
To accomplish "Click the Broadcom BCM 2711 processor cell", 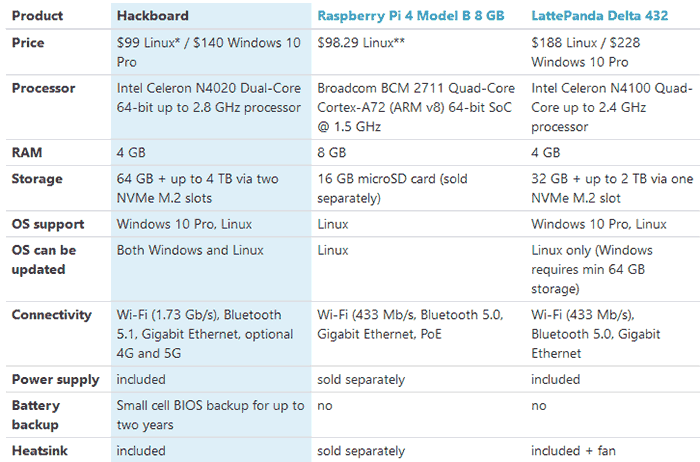I will tap(416, 108).
